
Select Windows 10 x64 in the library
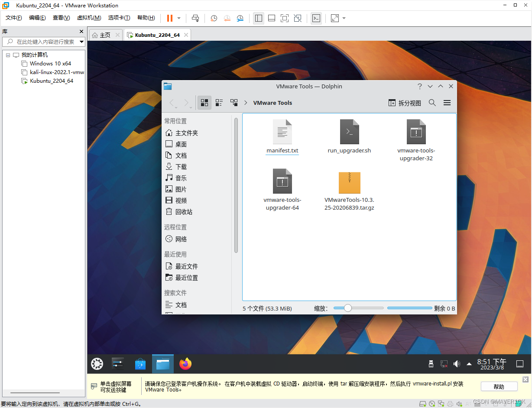pos(50,64)
